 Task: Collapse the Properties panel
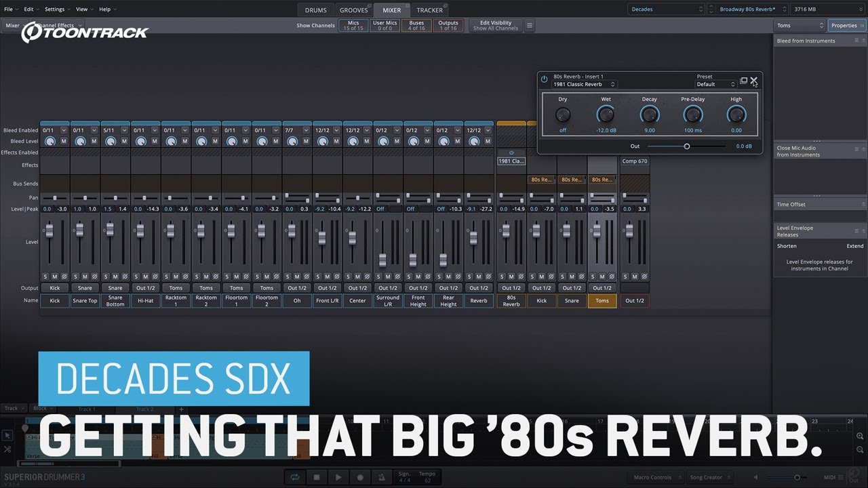(x=847, y=26)
